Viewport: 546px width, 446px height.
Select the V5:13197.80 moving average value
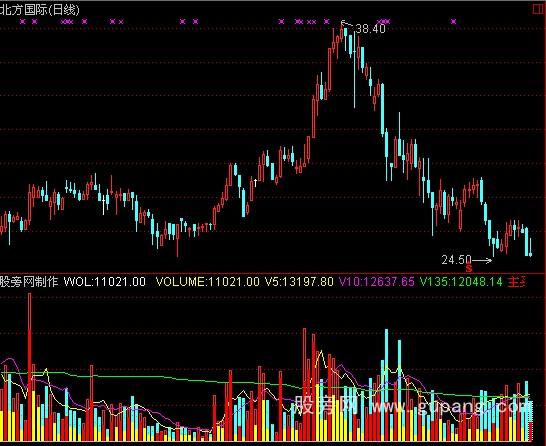click(x=299, y=281)
